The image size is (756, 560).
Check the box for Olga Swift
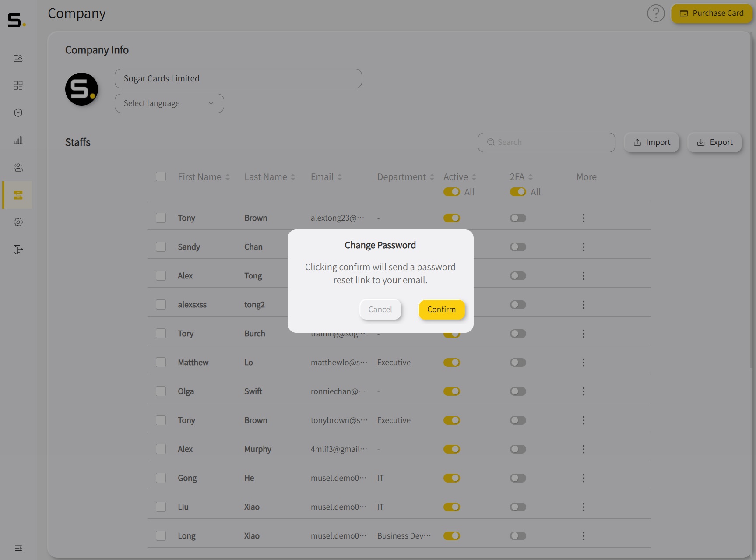[x=161, y=391]
